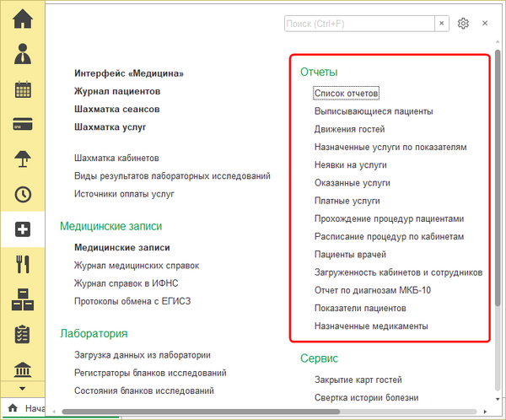This screenshot has width=506, height=420.
Task: Open Оказанные услуги report
Action: [x=353, y=183]
